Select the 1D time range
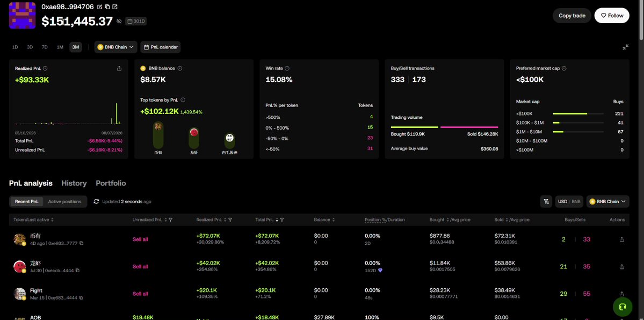644x320 pixels. [15, 47]
